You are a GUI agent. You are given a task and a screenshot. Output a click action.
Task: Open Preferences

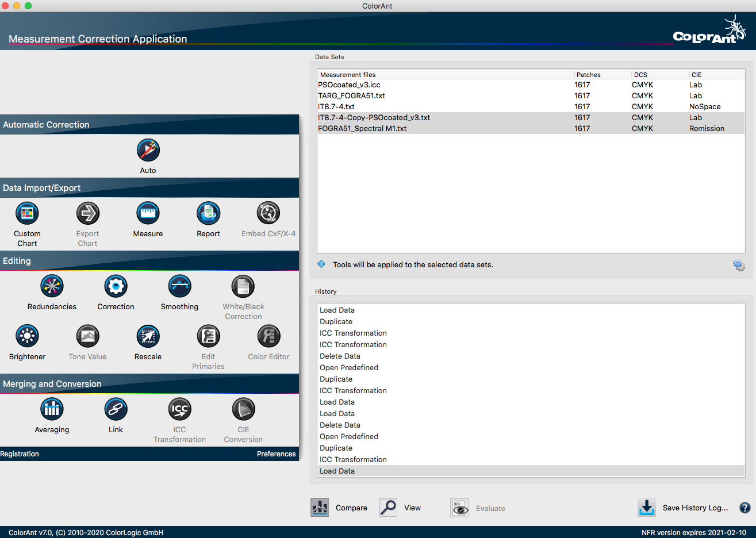pos(277,454)
